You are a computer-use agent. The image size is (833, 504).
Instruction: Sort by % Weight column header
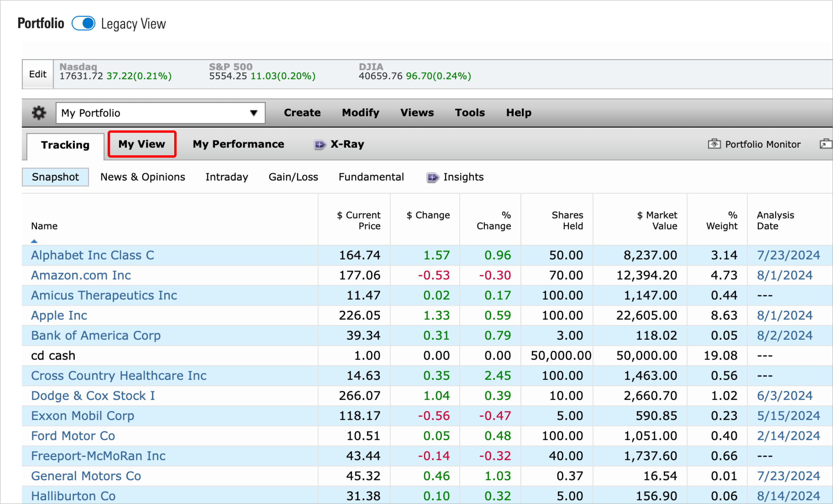[x=722, y=221]
